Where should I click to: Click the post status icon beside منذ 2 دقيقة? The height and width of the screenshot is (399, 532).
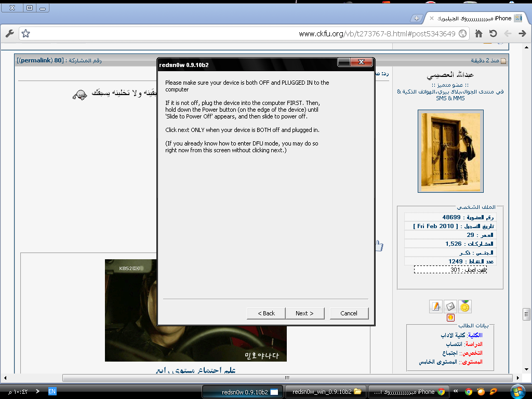503,61
